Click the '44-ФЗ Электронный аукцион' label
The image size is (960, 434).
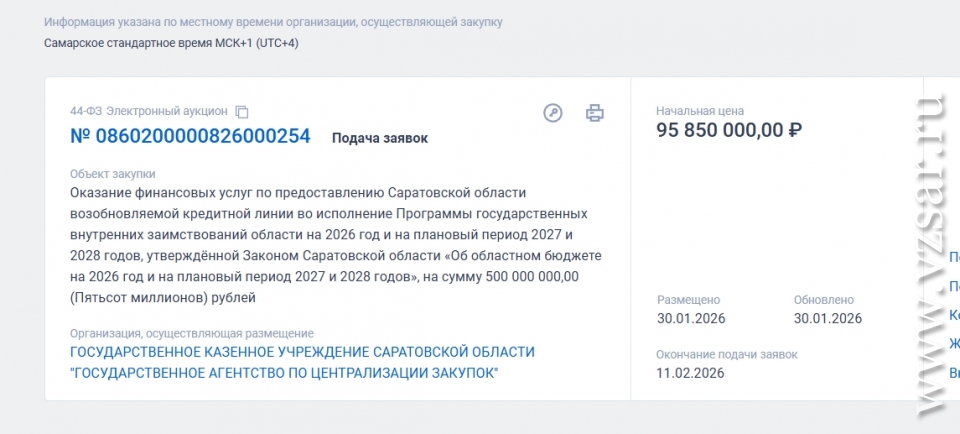coord(149,111)
